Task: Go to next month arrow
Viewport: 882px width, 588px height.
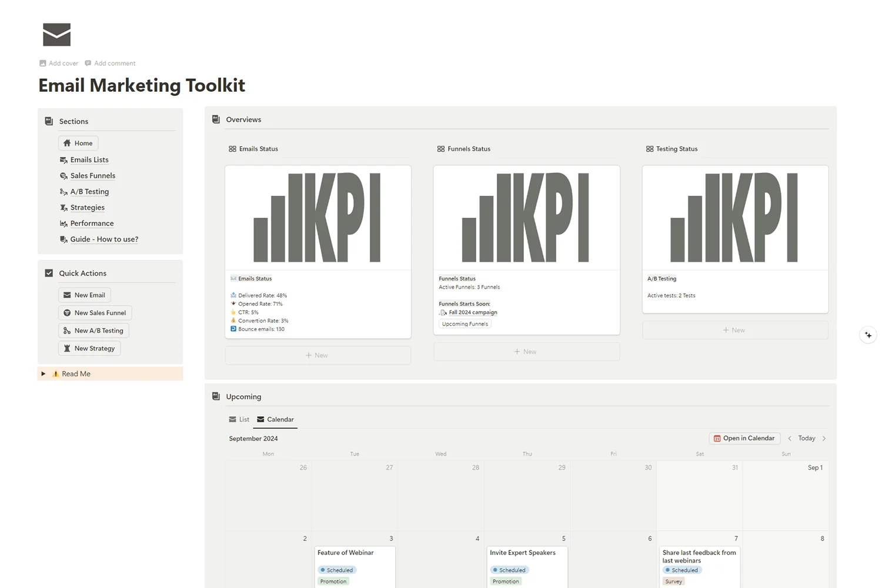Action: point(824,438)
